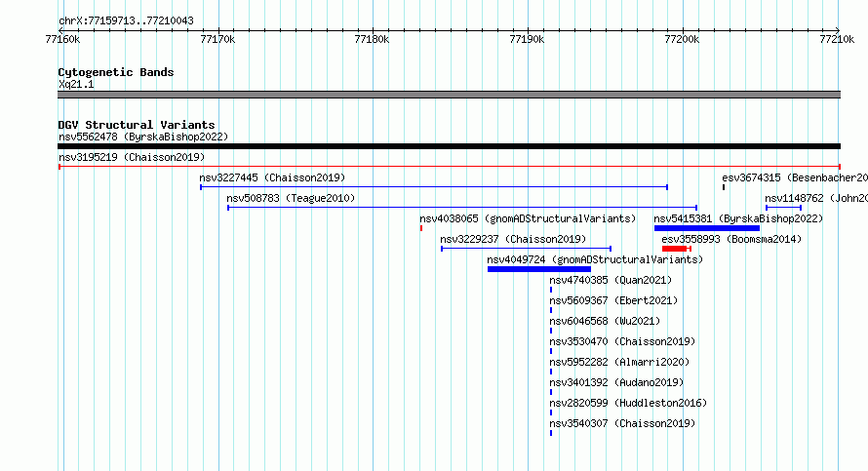Click the 77210k ruler position

(837, 39)
